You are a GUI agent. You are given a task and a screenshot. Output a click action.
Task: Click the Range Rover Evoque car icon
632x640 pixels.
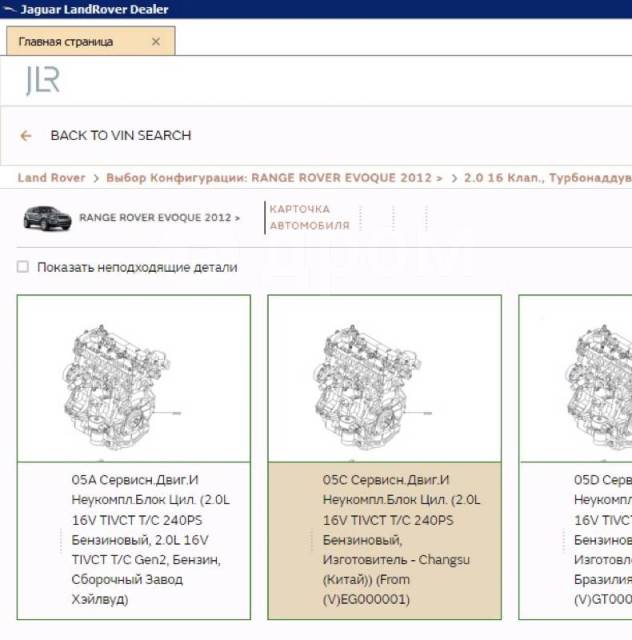point(47,218)
